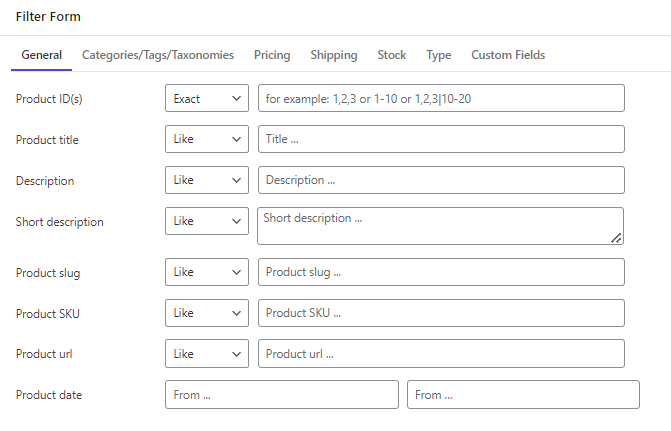Expand the Product SKU Like dropdown
The image size is (671, 431).
coord(207,313)
